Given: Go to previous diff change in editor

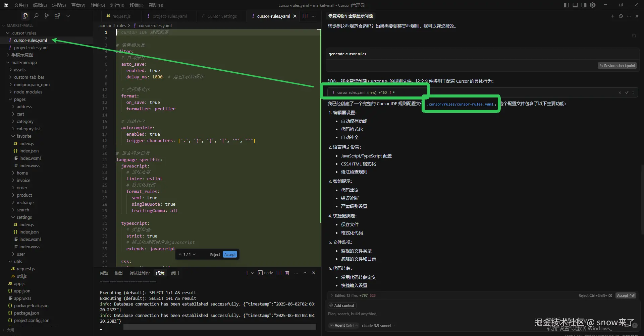Looking at the screenshot, I should pyautogui.click(x=180, y=255).
